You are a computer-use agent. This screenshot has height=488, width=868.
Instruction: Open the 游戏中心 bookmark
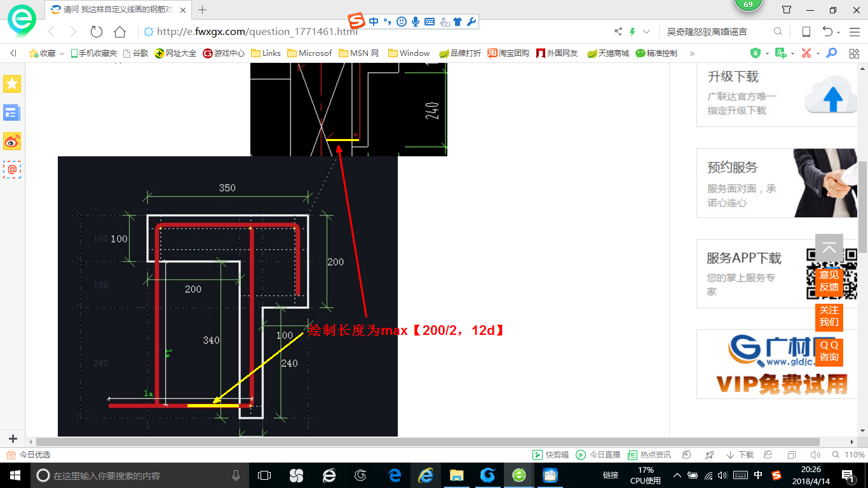click(224, 53)
